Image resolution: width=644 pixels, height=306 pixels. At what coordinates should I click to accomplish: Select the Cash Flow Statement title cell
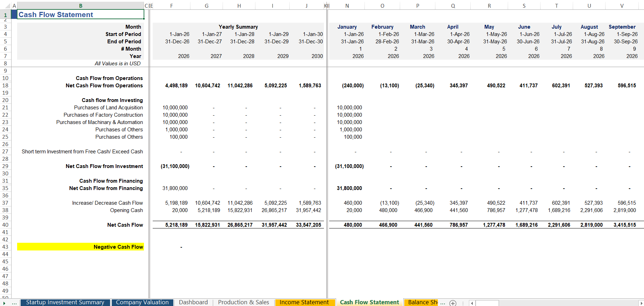(80, 15)
